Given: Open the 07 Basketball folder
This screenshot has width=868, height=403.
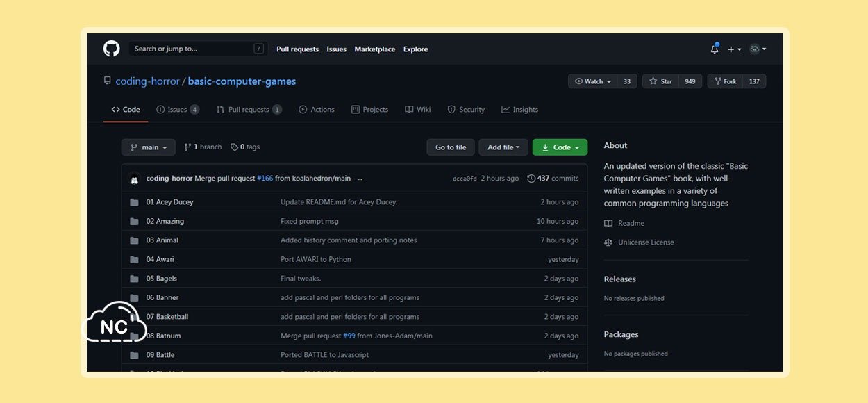Looking at the screenshot, I should click(x=167, y=317).
